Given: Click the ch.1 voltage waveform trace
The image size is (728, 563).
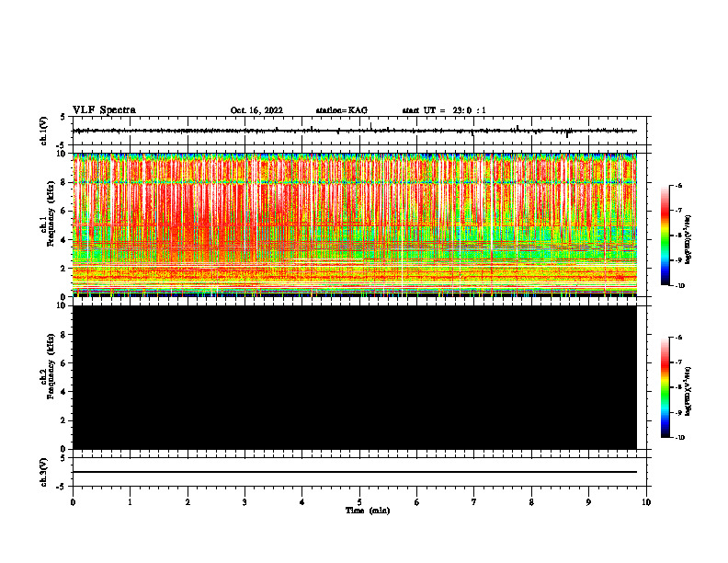Looking at the screenshot, I should pyautogui.click(x=355, y=131).
